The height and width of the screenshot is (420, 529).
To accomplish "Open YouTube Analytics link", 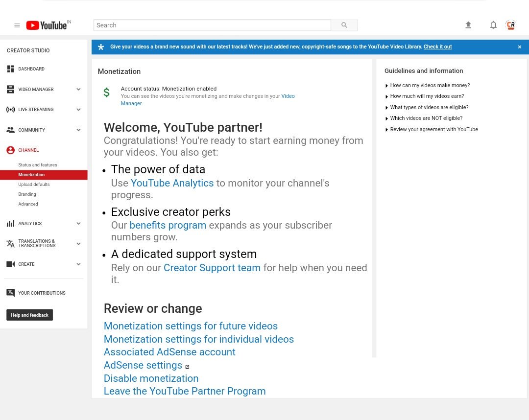I will [172, 183].
